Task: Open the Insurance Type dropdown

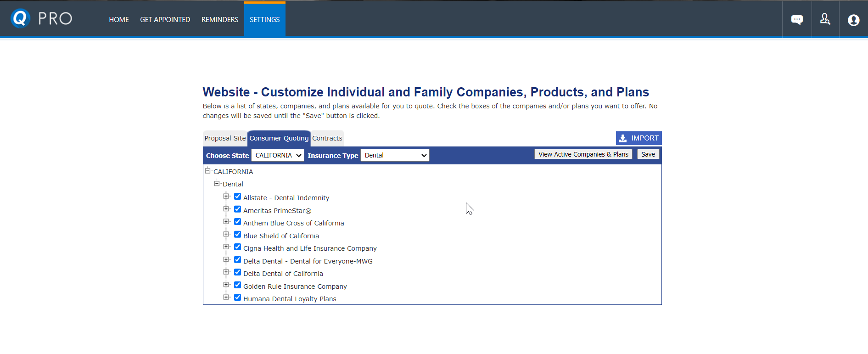Action: click(395, 155)
